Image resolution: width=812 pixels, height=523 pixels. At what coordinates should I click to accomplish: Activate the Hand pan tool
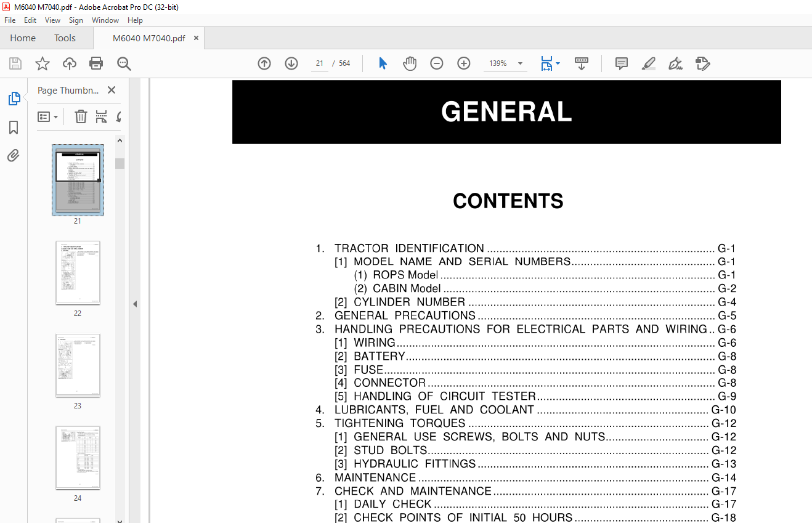410,63
